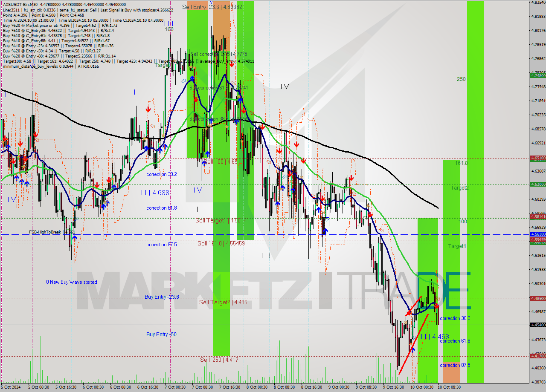Click the 161.8 Fibonacci level label
Viewport: 546px width, 392px height.
tap(462, 163)
